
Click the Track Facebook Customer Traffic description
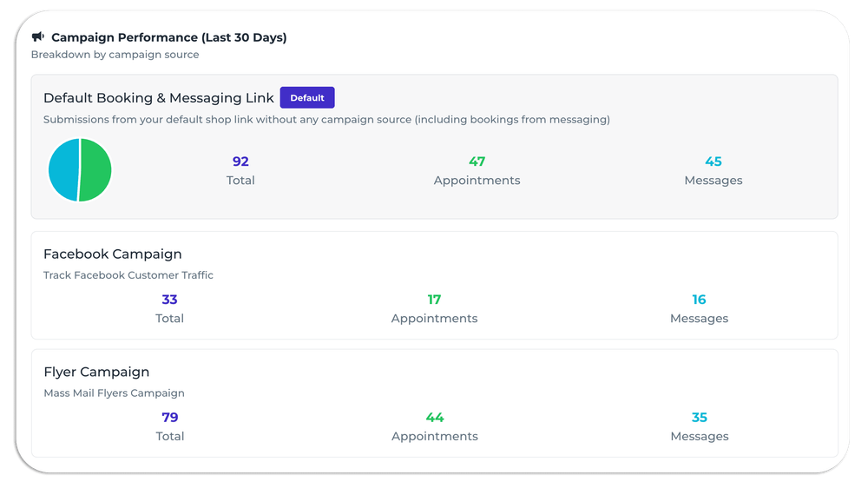click(128, 275)
